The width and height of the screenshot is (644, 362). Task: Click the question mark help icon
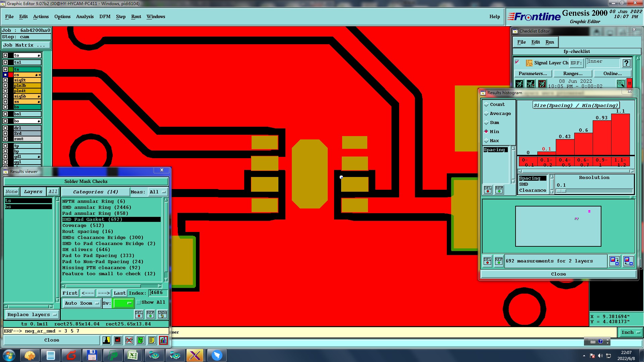coord(626,63)
